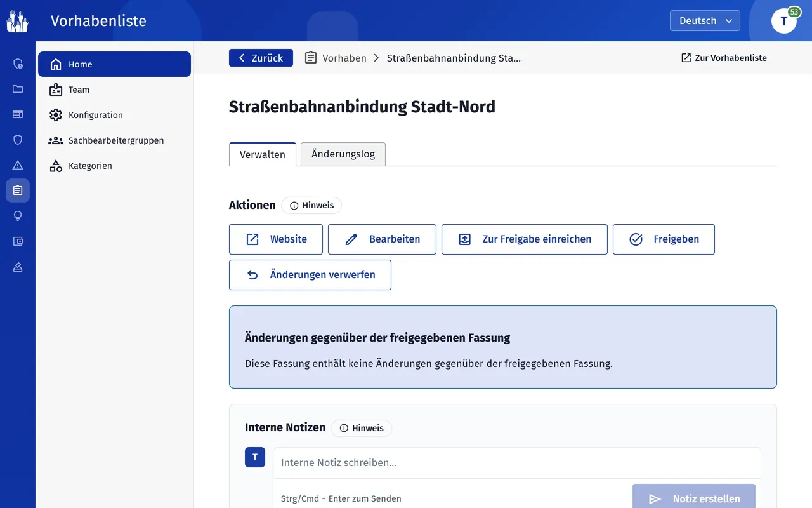
Task: Open the shield with user sidebar icon
Action: (18, 63)
